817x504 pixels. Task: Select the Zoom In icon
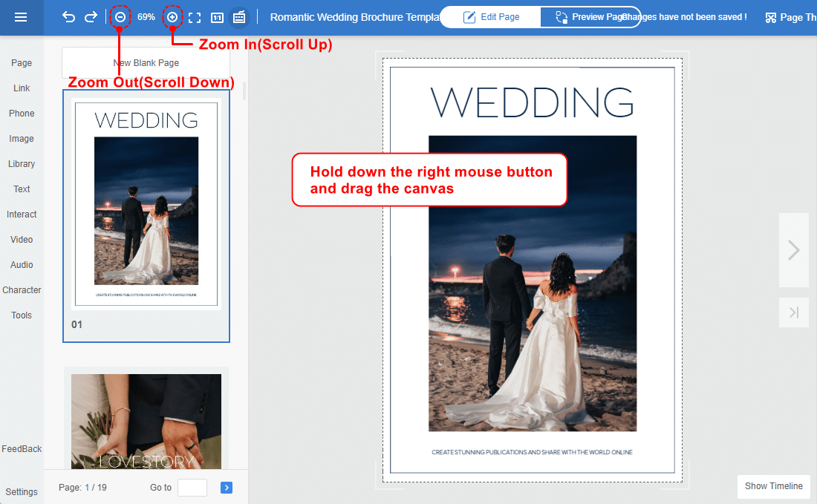172,16
